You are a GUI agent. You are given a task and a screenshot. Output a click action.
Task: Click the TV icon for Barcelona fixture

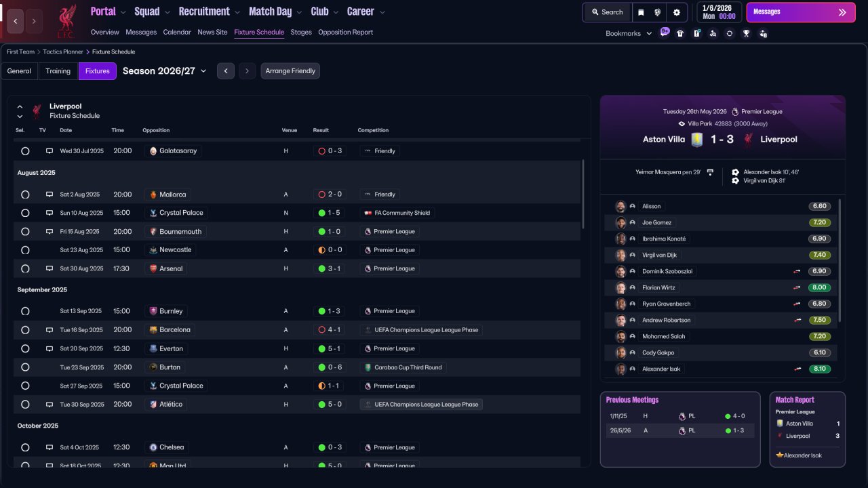click(50, 330)
